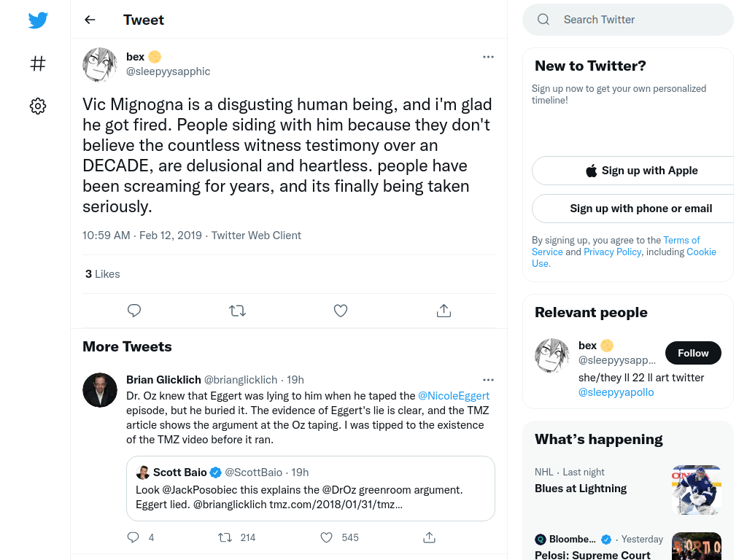Follow bex in Relevant people
Viewport: 747px width, 560px height.
[693, 353]
